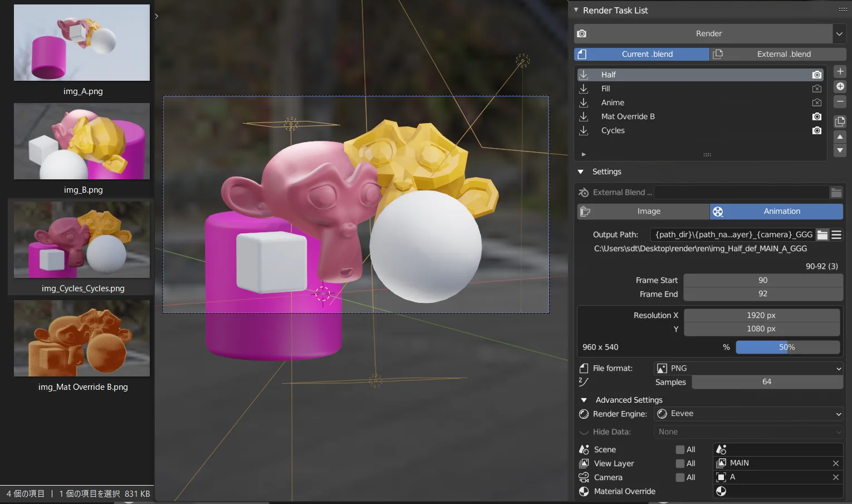Open the Output Path folder browser icon
Image resolution: width=852 pixels, height=504 pixels.
tap(822, 234)
